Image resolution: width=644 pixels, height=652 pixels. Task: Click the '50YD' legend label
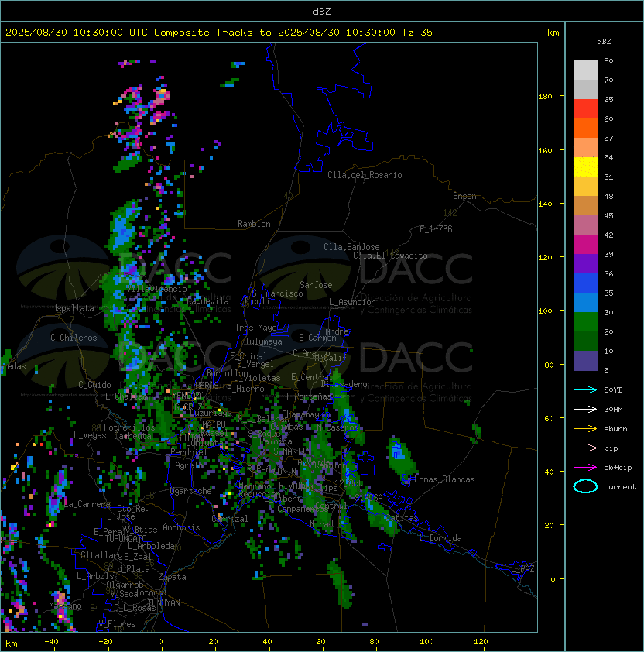coord(613,390)
